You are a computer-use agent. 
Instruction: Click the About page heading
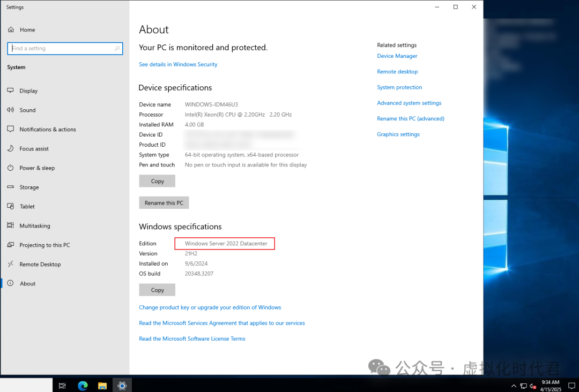pyautogui.click(x=154, y=29)
